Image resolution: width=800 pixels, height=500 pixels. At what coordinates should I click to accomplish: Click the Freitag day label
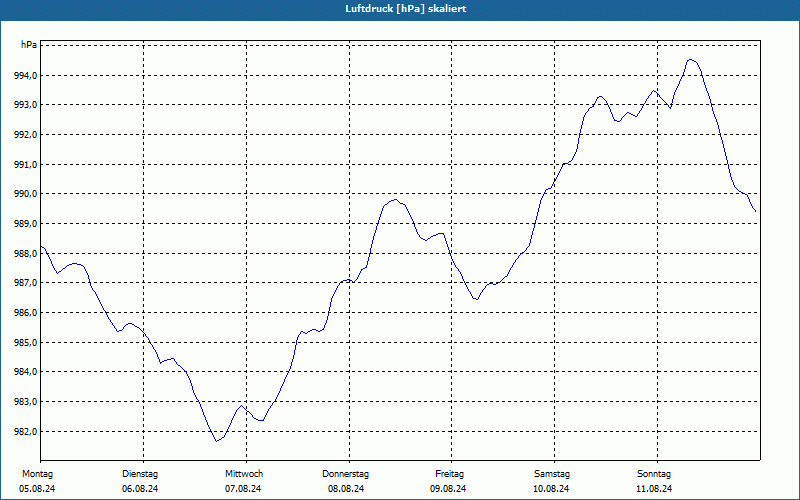pyautogui.click(x=449, y=474)
